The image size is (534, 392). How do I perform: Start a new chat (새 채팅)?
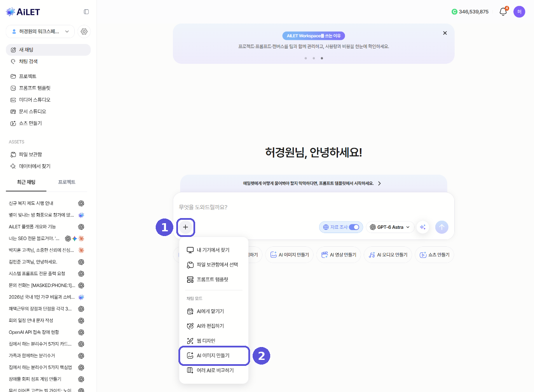pyautogui.click(x=48, y=50)
